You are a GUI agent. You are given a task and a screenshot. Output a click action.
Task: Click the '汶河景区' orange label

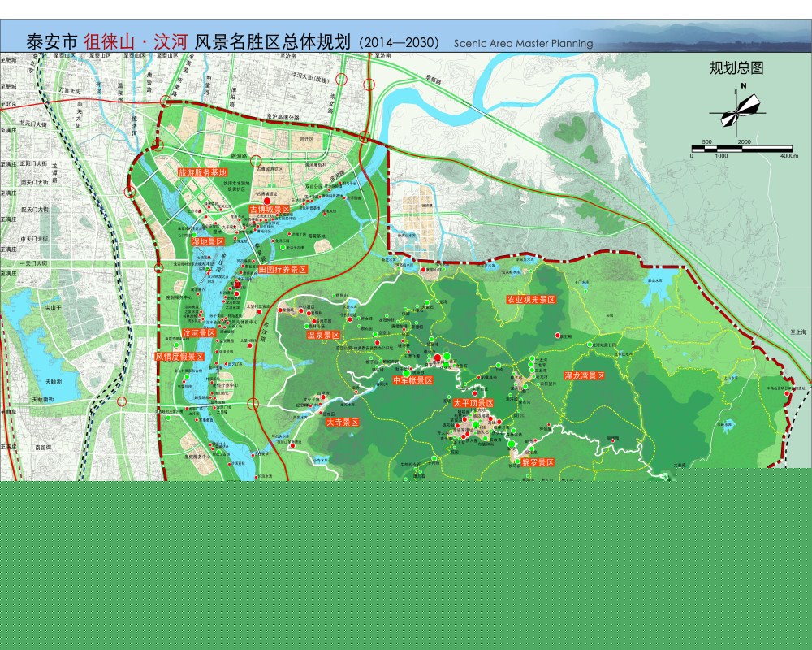(199, 333)
